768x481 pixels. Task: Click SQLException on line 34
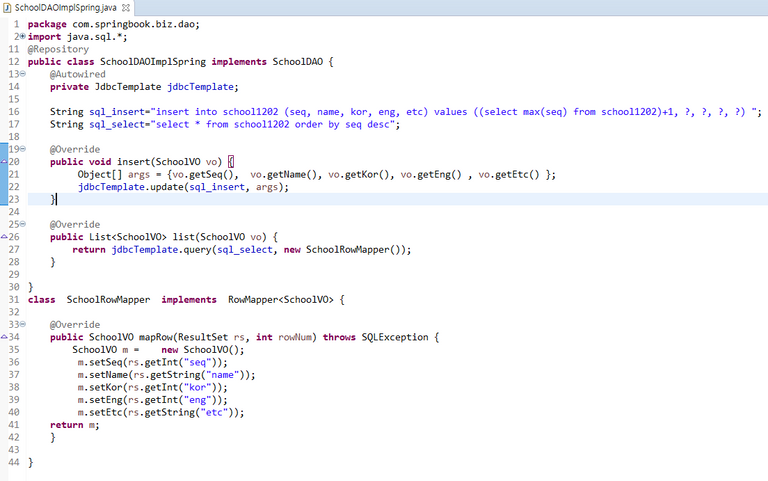pos(395,337)
